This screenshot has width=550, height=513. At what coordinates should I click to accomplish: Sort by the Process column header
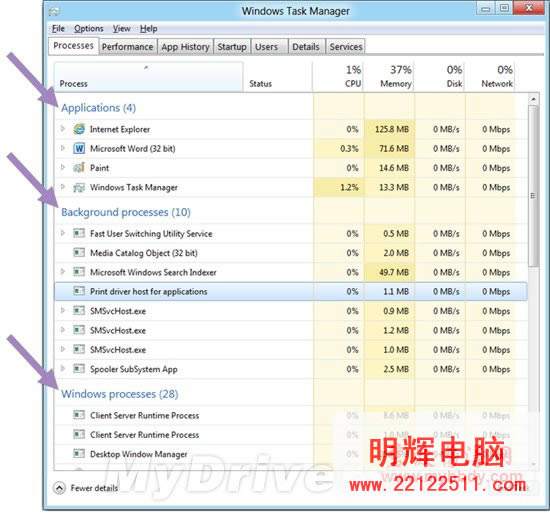[x=148, y=77]
